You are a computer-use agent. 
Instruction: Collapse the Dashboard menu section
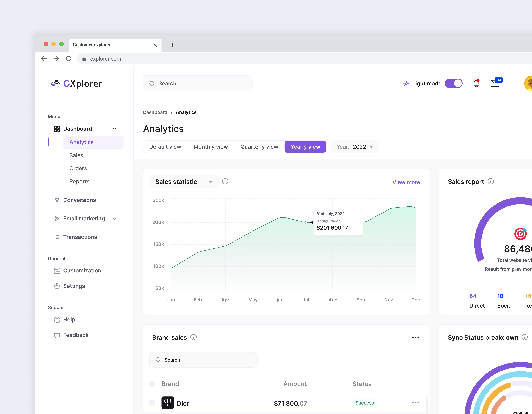pos(114,129)
